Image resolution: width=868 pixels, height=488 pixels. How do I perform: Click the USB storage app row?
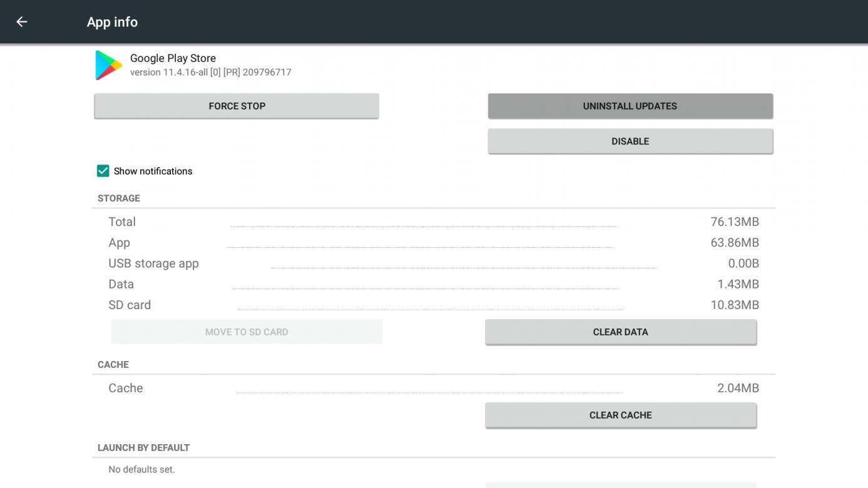tap(433, 263)
